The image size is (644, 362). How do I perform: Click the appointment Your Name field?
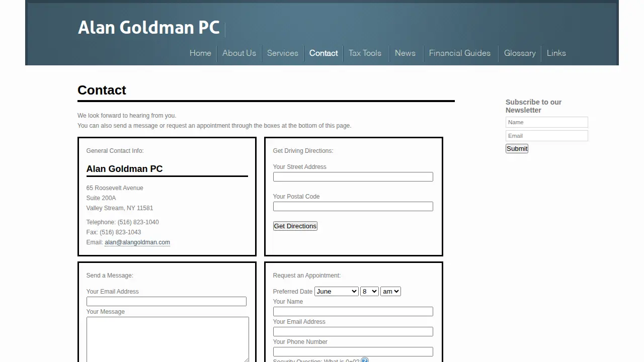point(353,312)
